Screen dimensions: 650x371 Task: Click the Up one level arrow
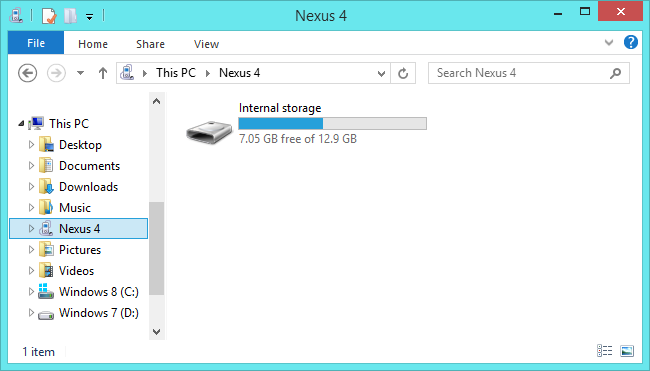click(x=103, y=73)
